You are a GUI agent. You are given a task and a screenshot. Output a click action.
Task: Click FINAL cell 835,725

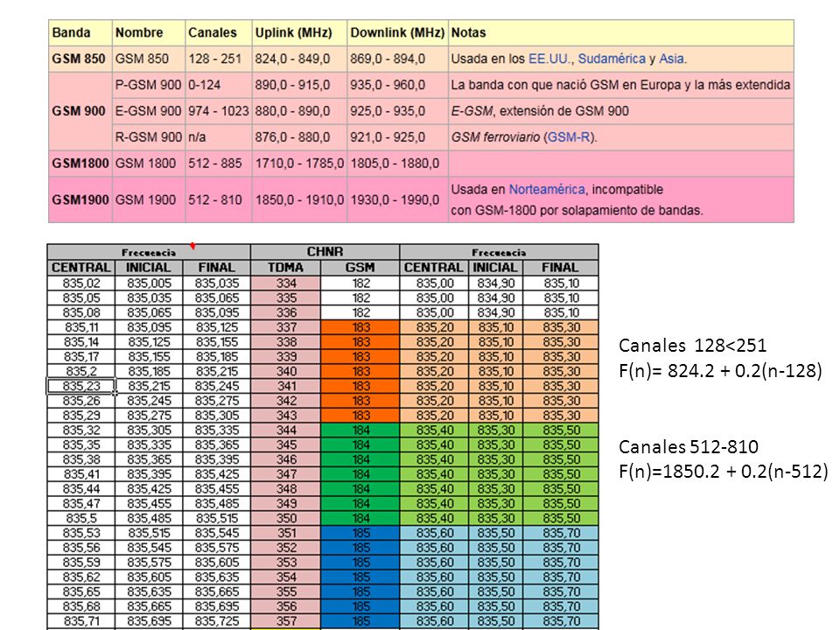point(216,621)
